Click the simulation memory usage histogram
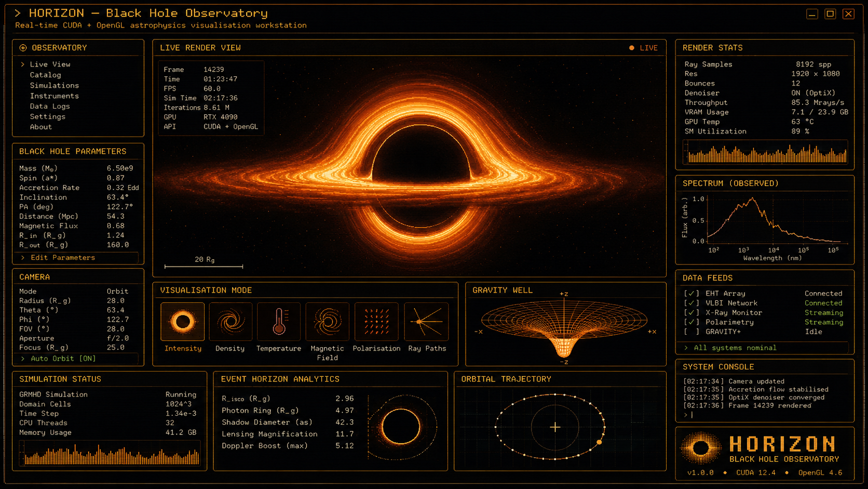This screenshot has width=868, height=489. (x=110, y=453)
